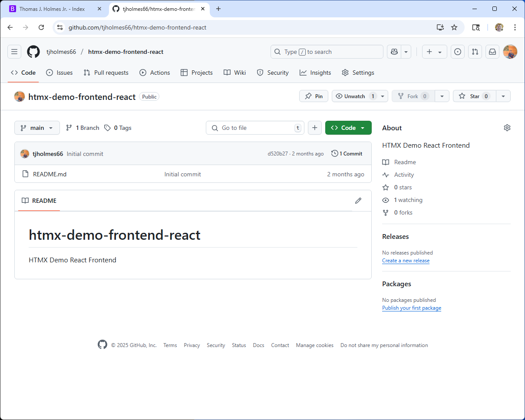This screenshot has width=525, height=420.
Task: Open the green Code dropdown
Action: click(348, 128)
